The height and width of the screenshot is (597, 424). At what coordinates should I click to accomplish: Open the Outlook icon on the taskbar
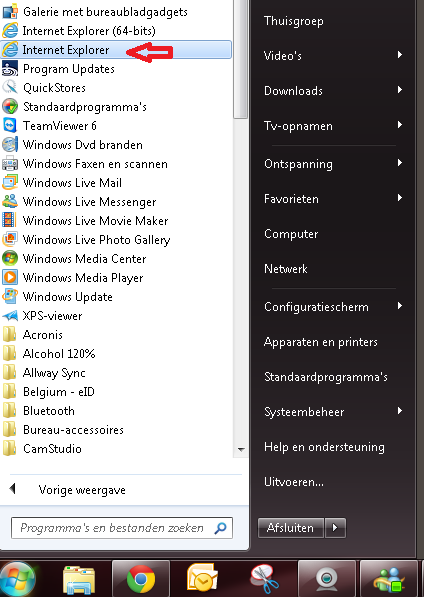(x=202, y=579)
